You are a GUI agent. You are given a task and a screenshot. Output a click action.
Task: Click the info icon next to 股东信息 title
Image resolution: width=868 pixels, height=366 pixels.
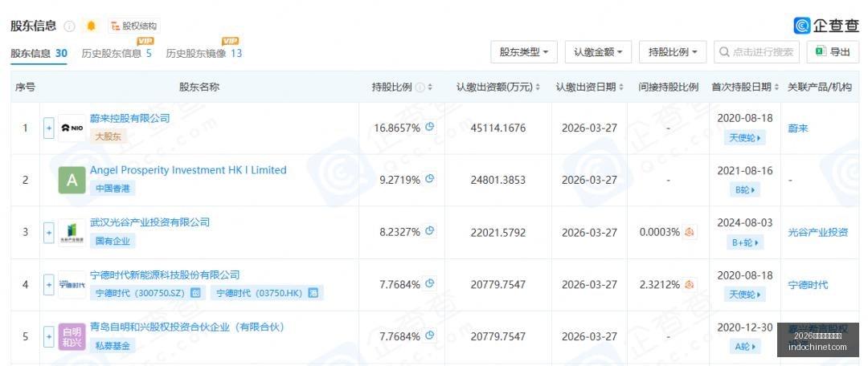point(69,26)
